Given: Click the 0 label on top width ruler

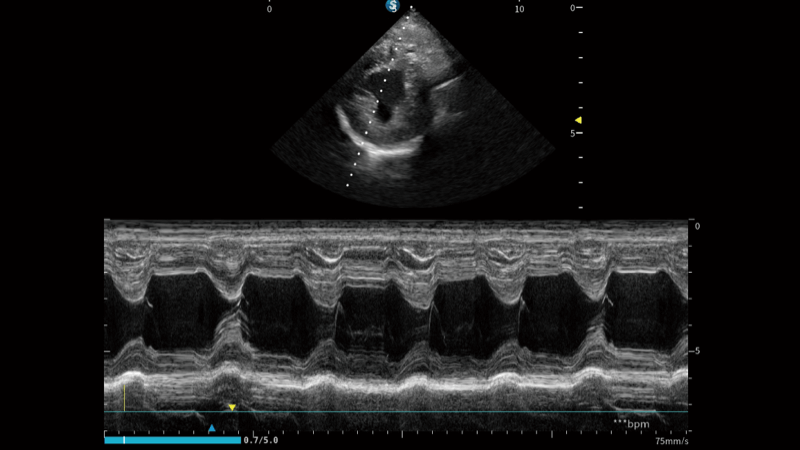Looking at the screenshot, I should (269, 8).
